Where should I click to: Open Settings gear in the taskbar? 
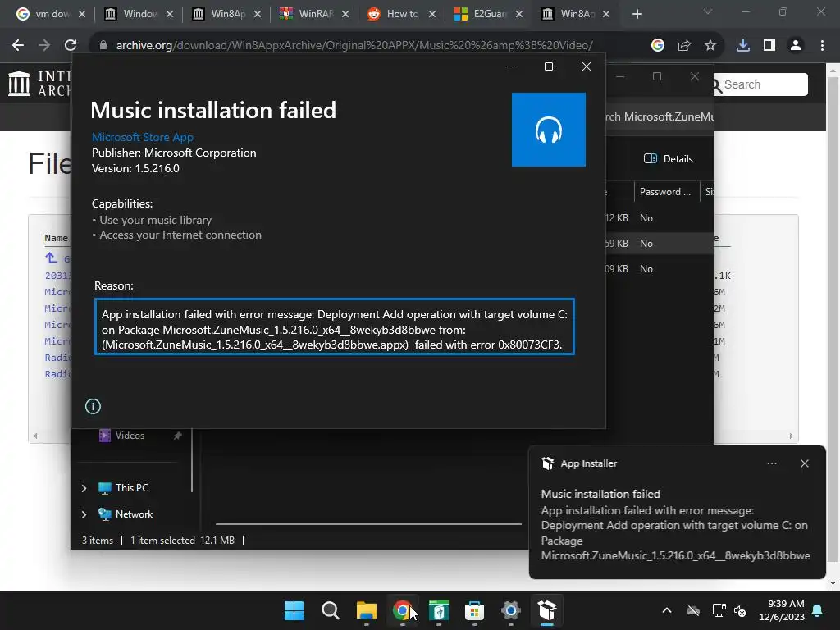click(x=511, y=610)
